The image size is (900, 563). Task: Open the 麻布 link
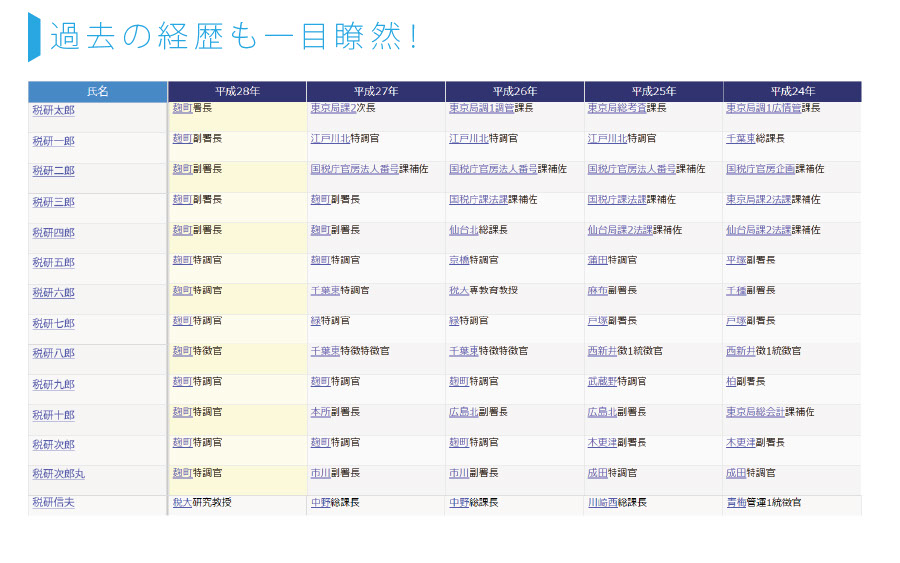pos(598,290)
